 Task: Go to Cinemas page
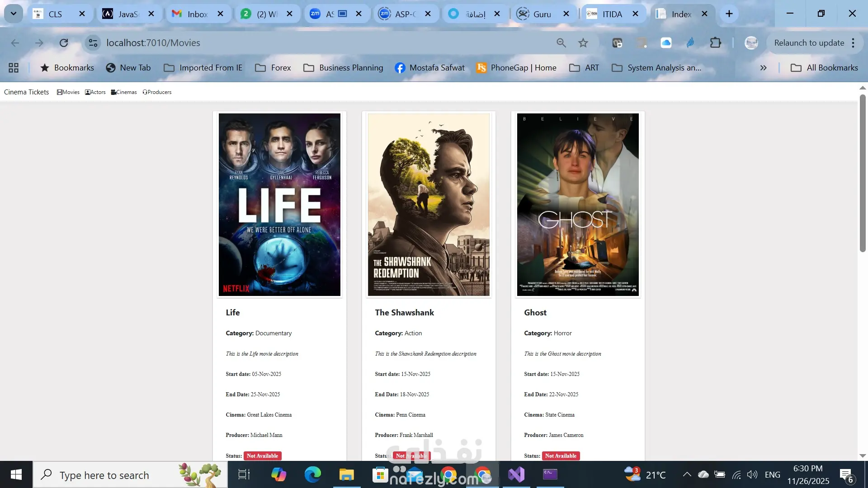point(124,92)
